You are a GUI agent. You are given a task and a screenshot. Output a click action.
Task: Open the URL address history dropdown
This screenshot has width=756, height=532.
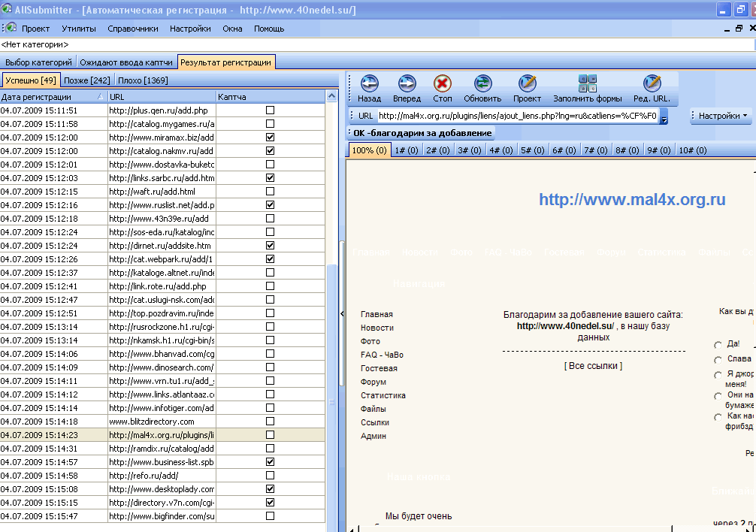coord(664,117)
